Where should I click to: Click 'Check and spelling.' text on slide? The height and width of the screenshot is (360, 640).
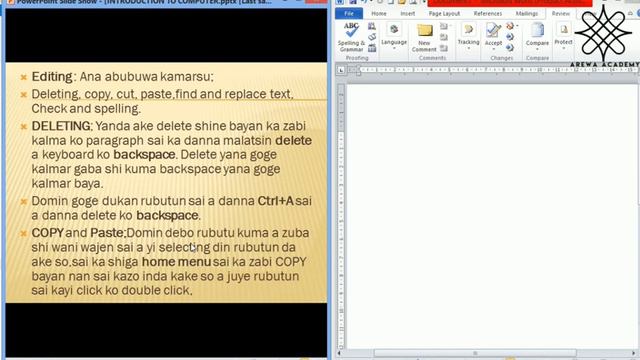(x=86, y=109)
